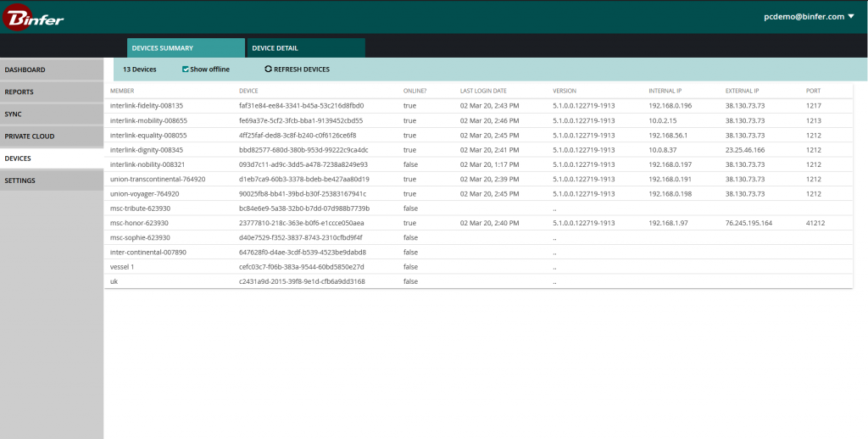The width and height of the screenshot is (868, 439).
Task: Open Dashboard in the sidebar
Action: coord(52,69)
